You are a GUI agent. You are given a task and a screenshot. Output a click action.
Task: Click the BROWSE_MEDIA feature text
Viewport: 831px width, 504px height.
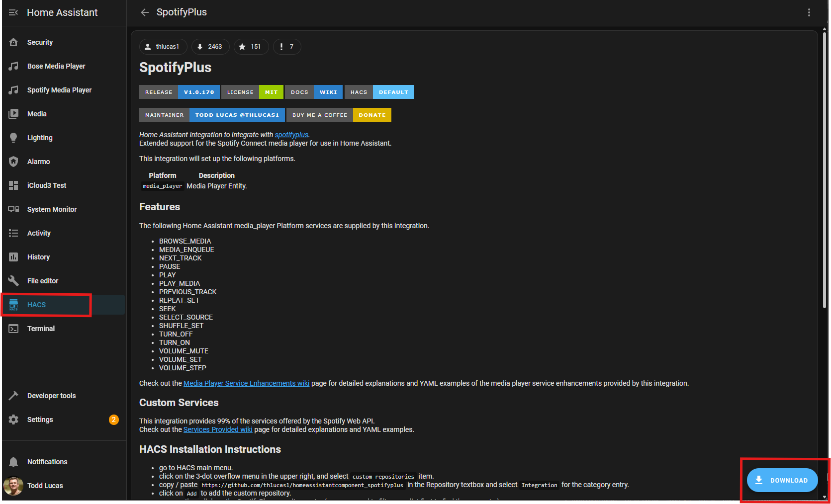pyautogui.click(x=185, y=241)
